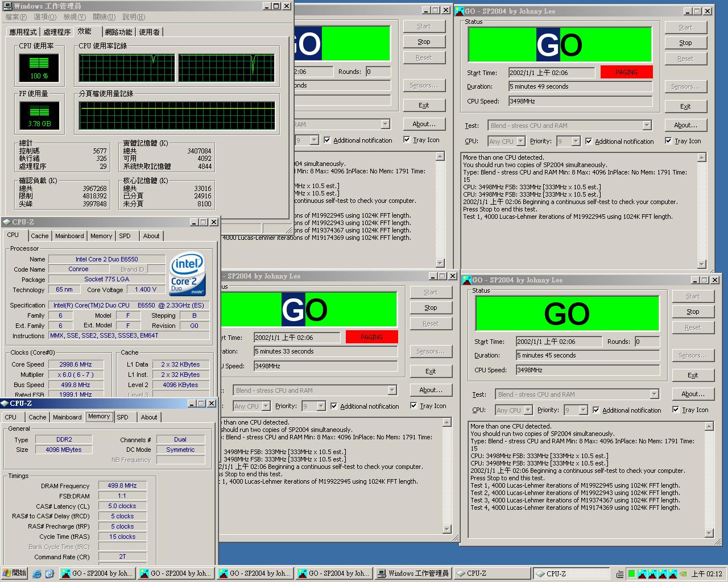Toggle Tray Icon in 49-seconds SP2004 window

click(668, 140)
